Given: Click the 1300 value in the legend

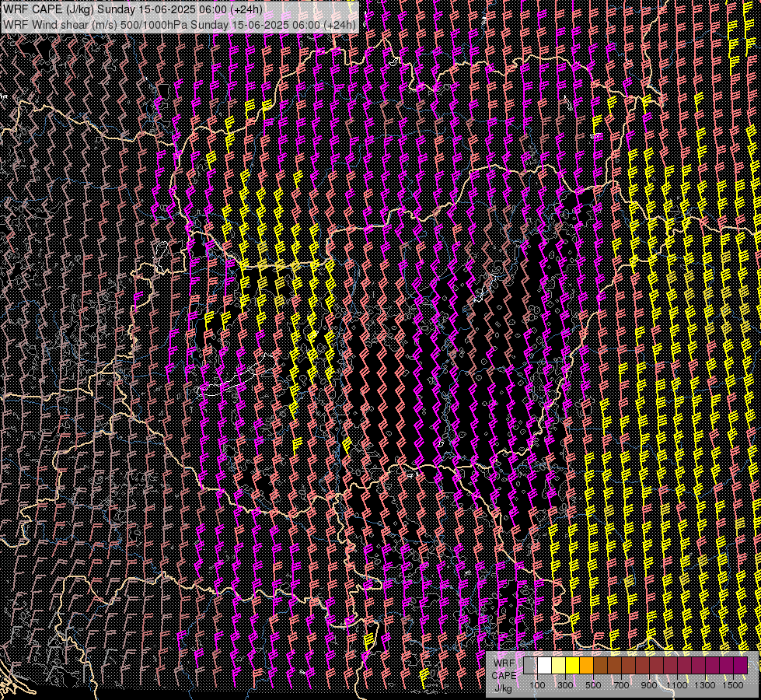Looking at the screenshot, I should pos(705,685).
